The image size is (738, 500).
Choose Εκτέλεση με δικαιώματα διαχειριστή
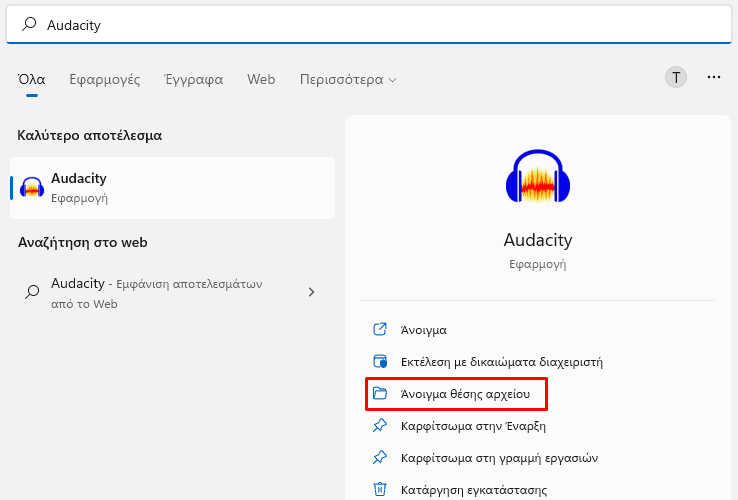(502, 362)
